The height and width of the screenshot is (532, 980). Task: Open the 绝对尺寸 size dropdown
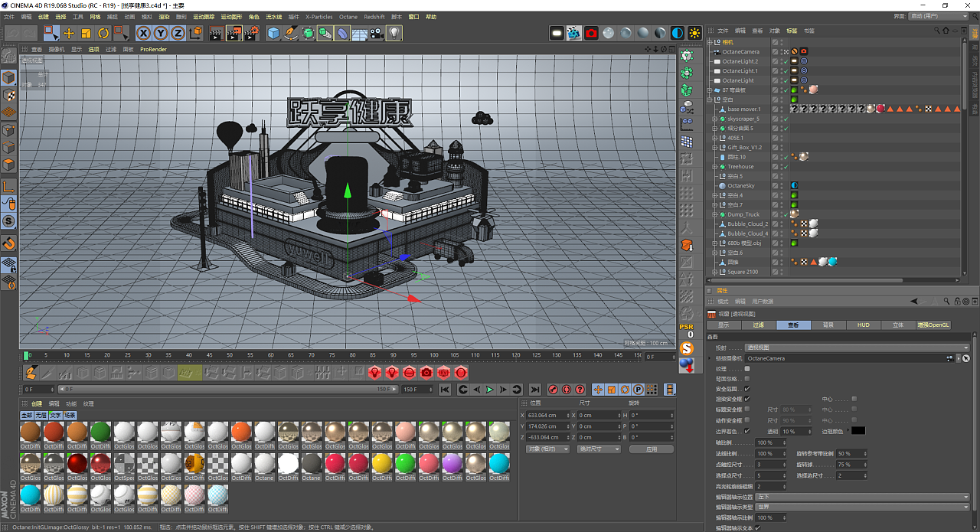[599, 449]
